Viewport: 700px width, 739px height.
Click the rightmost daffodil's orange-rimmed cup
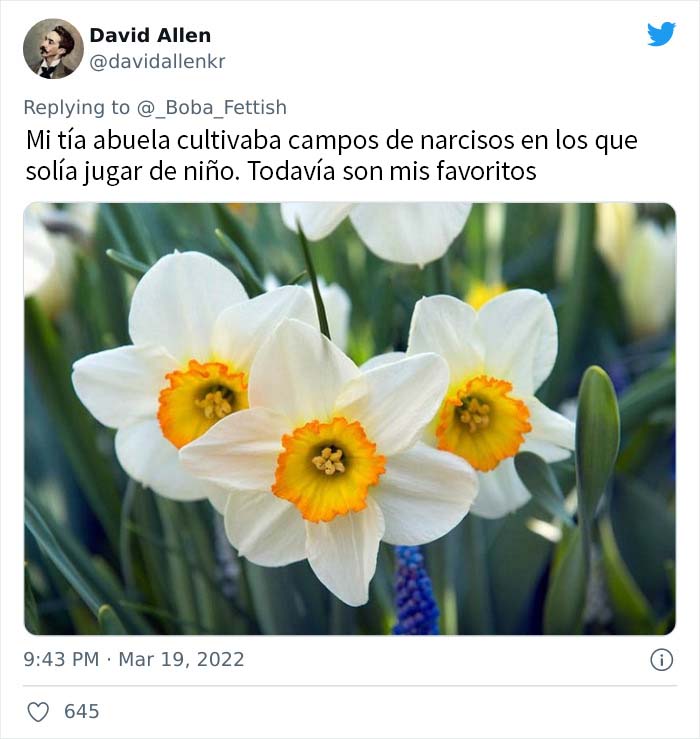pyautogui.click(x=483, y=423)
